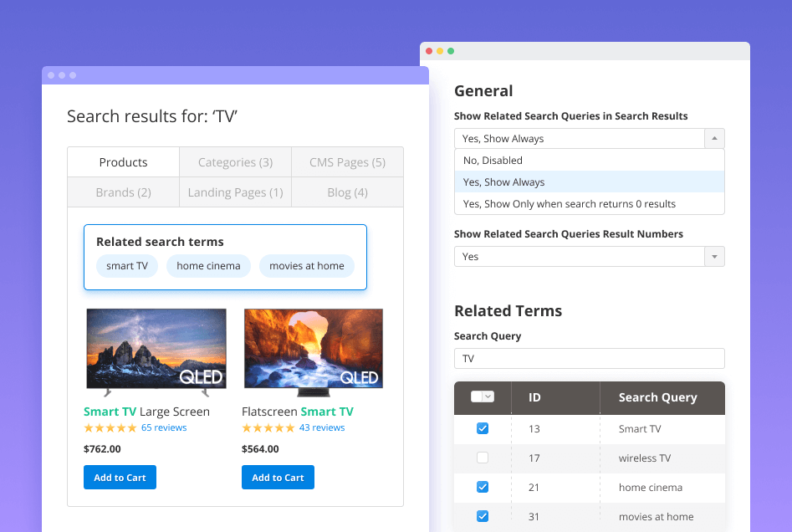Click the star rating under Smart TV Large Screen
The height and width of the screenshot is (532, 792).
click(110, 427)
